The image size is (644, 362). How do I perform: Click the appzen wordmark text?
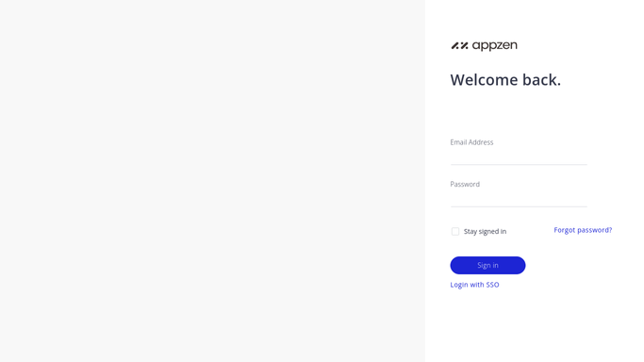(494, 45)
